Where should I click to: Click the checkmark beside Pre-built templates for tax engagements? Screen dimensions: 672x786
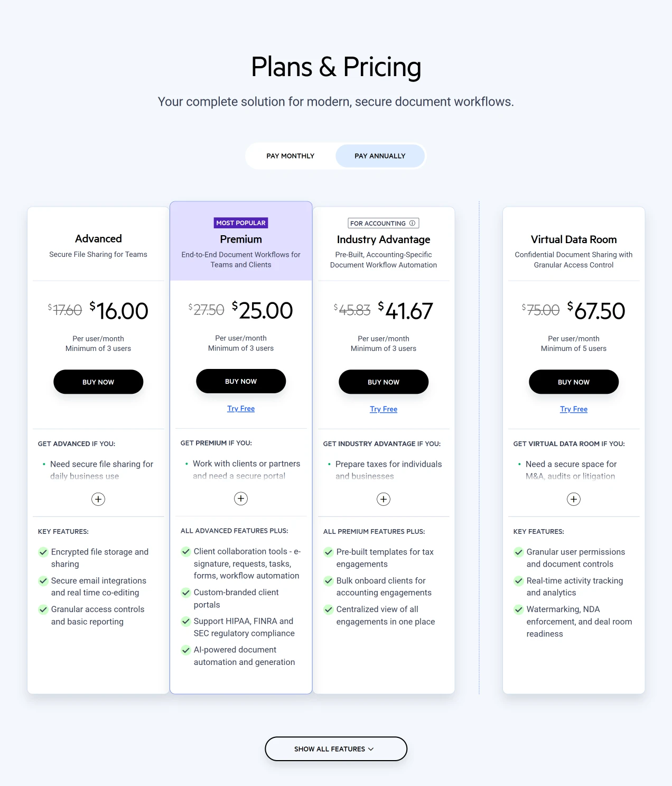coord(328,552)
